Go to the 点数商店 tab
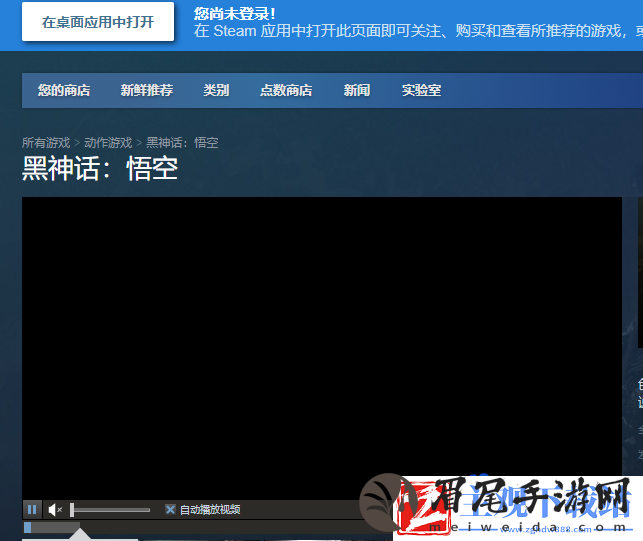Screen dimensions: 643x541 [x=286, y=90]
